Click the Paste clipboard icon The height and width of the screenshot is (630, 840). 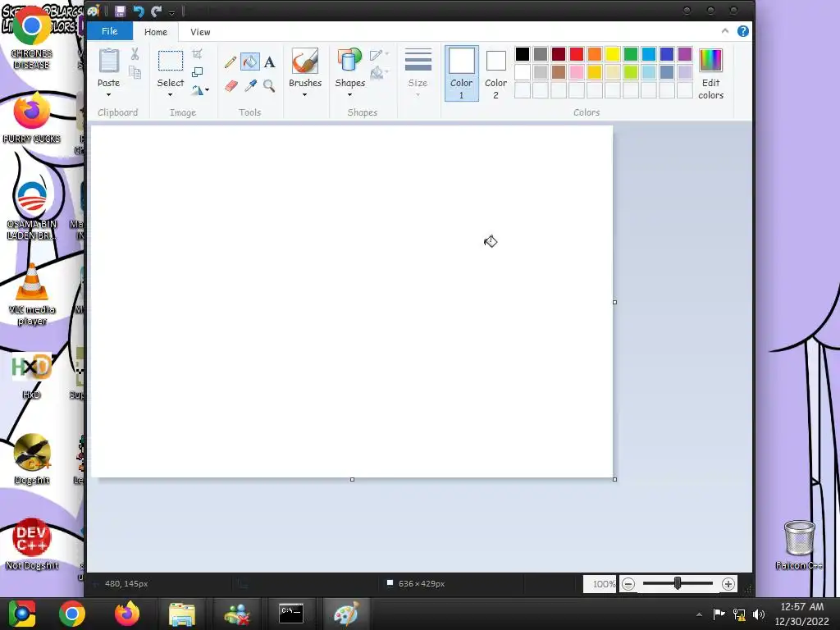[109, 61]
